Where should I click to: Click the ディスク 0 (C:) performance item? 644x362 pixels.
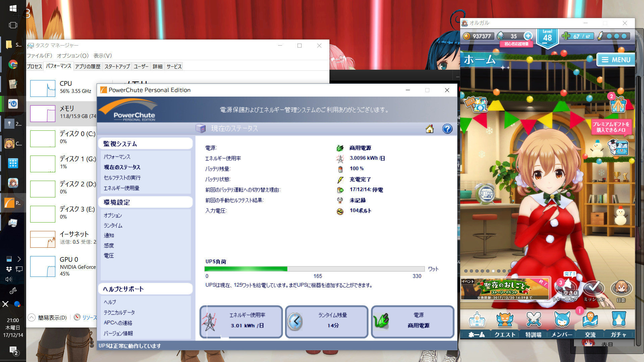coord(62,138)
